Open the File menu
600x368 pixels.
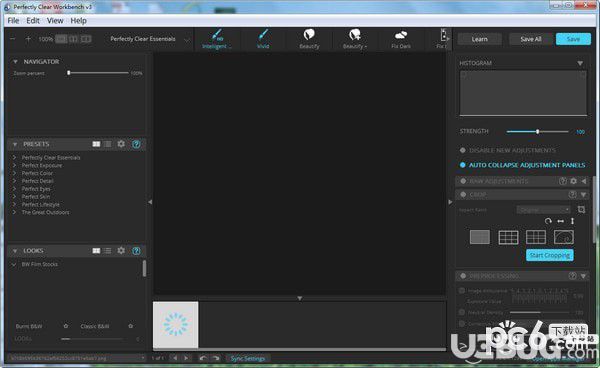(x=13, y=21)
